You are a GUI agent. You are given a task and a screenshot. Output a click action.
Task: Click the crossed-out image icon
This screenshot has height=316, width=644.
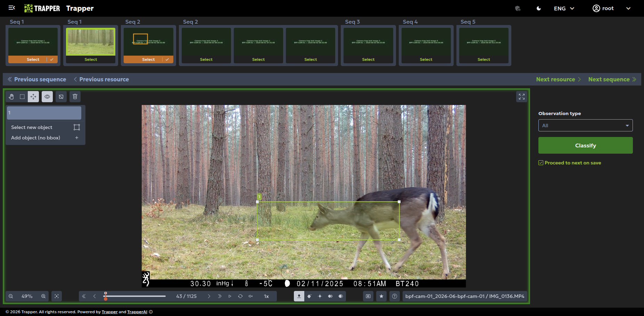coord(61,97)
